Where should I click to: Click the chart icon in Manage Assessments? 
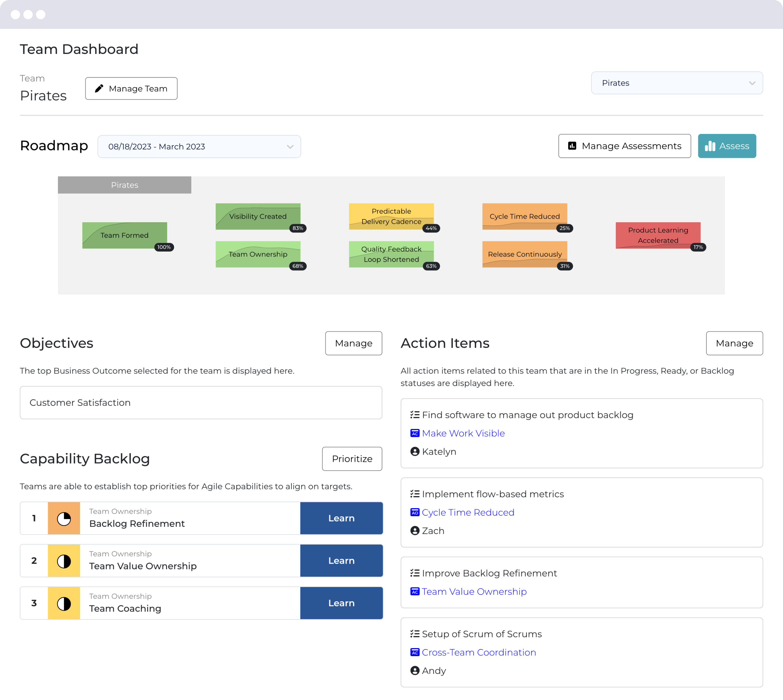pos(572,146)
